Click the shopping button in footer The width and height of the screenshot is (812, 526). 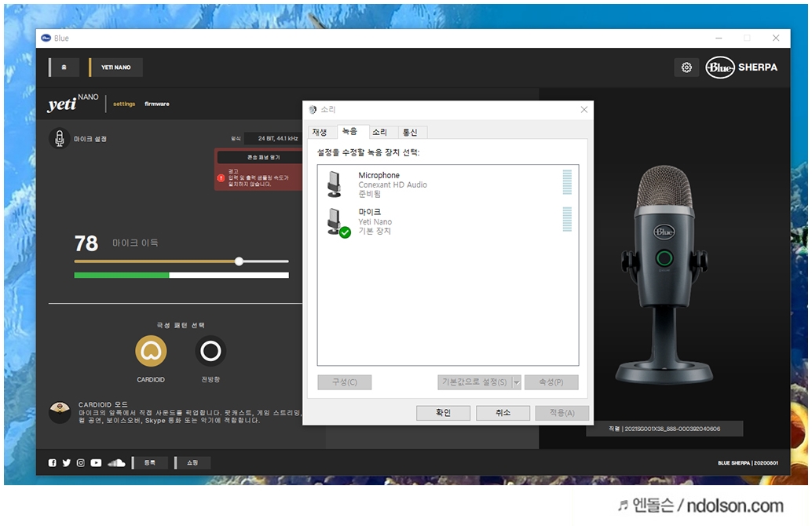192,463
